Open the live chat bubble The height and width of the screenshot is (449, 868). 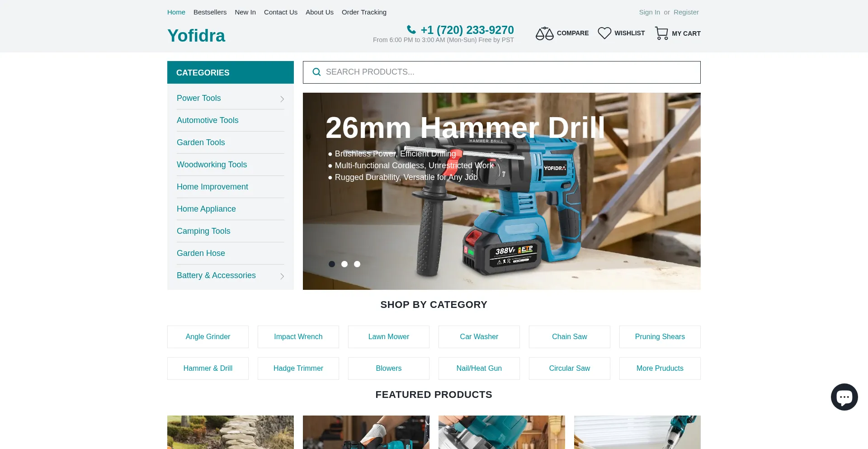click(844, 397)
